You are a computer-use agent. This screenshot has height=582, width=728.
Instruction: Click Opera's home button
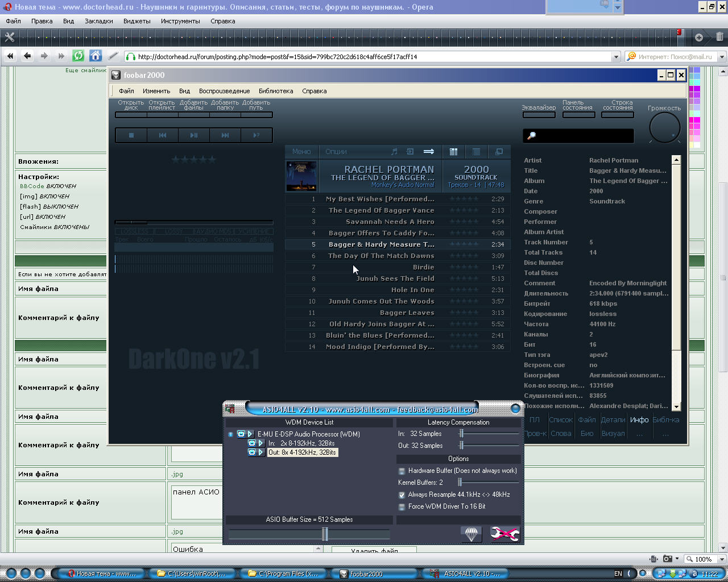tap(96, 56)
